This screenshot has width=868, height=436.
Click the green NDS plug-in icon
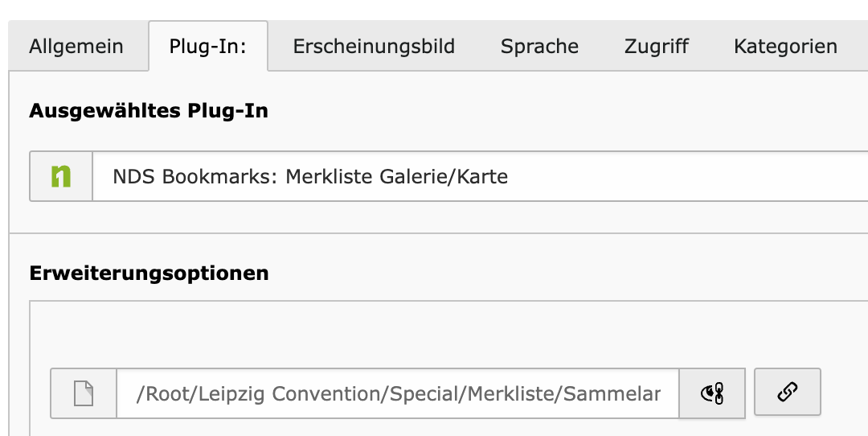(x=61, y=176)
